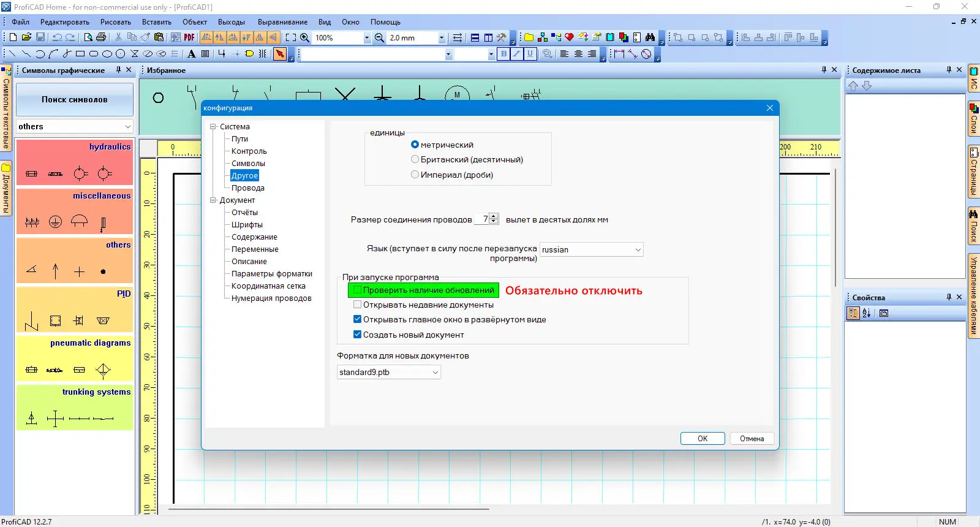Click the binoculars find icon in the toolbar
980x527 pixels.
[650, 37]
